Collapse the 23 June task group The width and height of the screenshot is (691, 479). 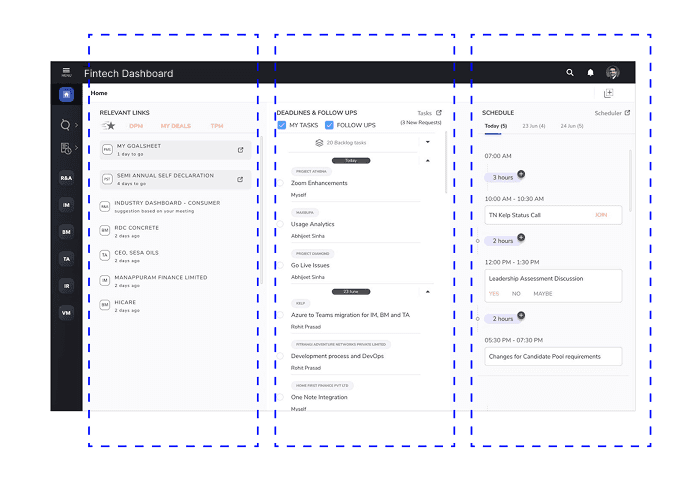(x=427, y=292)
